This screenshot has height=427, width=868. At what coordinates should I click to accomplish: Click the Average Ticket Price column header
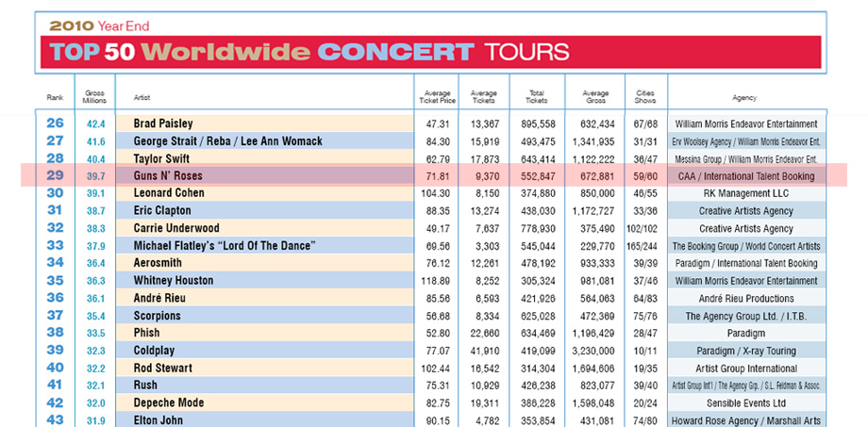pos(438,97)
